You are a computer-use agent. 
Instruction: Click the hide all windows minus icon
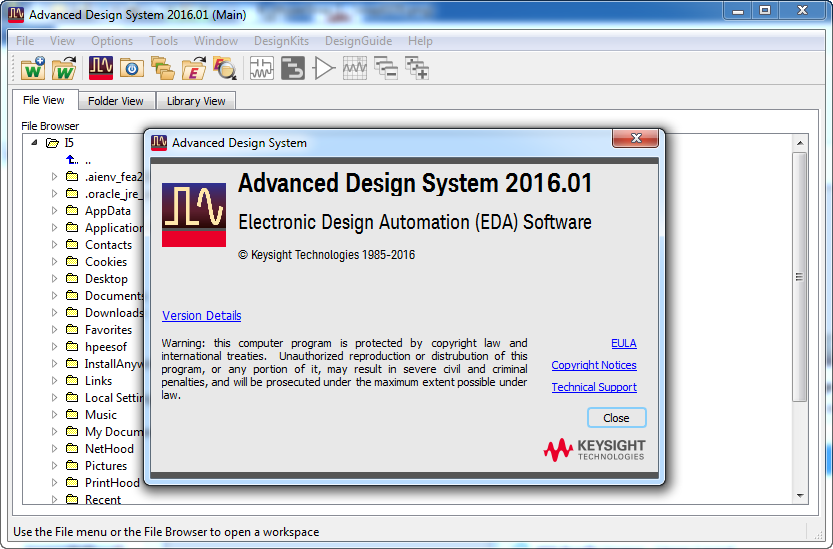point(386,68)
